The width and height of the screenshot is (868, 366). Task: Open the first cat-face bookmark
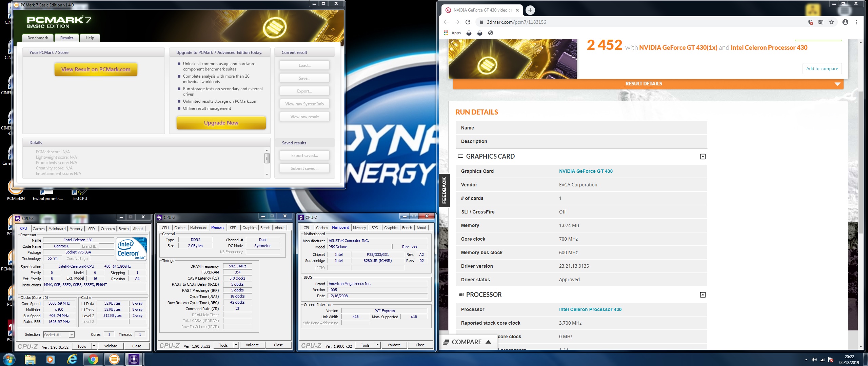click(469, 33)
